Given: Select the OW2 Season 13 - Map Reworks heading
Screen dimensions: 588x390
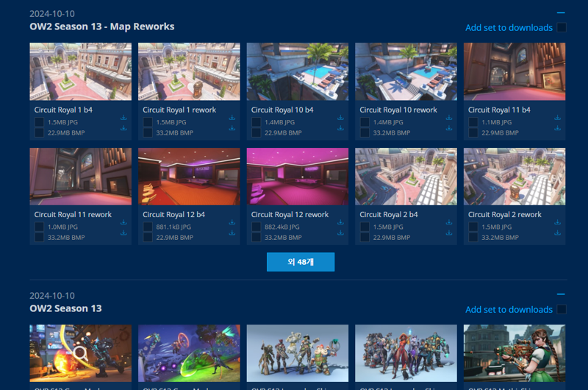Looking at the screenshot, I should coord(102,26).
